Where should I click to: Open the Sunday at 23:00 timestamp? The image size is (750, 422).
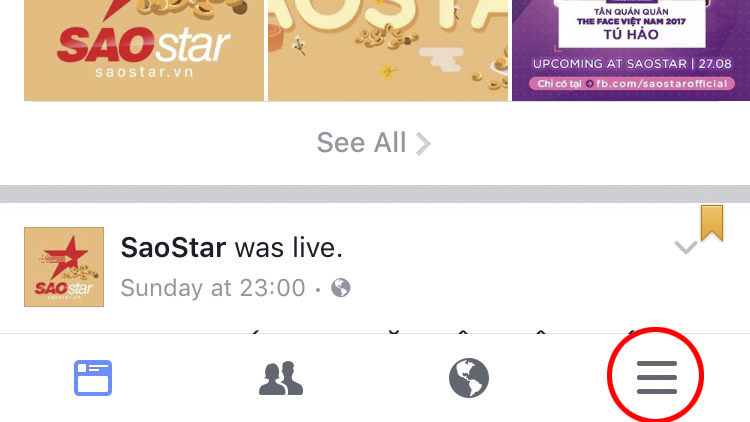(213, 288)
